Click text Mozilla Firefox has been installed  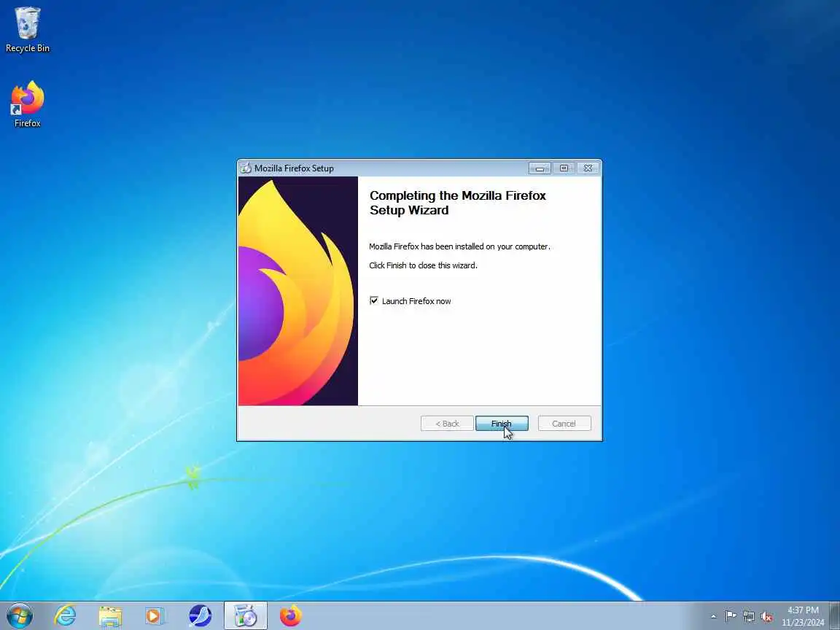459,246
